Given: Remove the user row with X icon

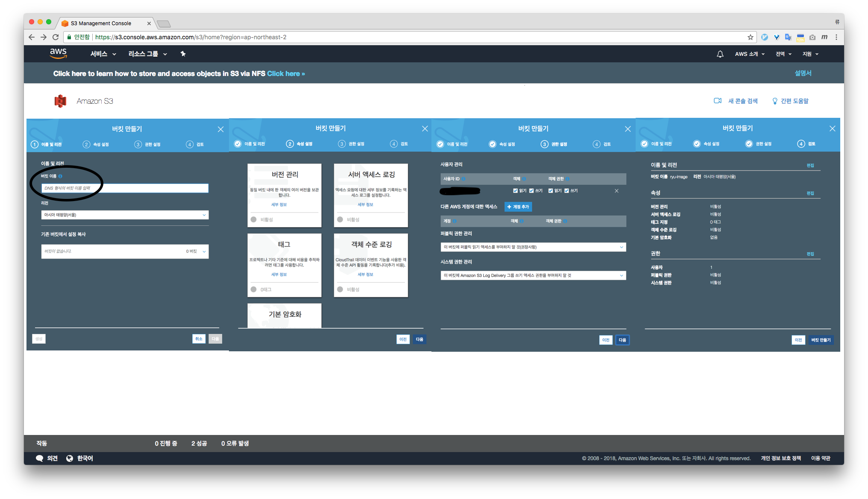Looking at the screenshot, I should pyautogui.click(x=616, y=191).
